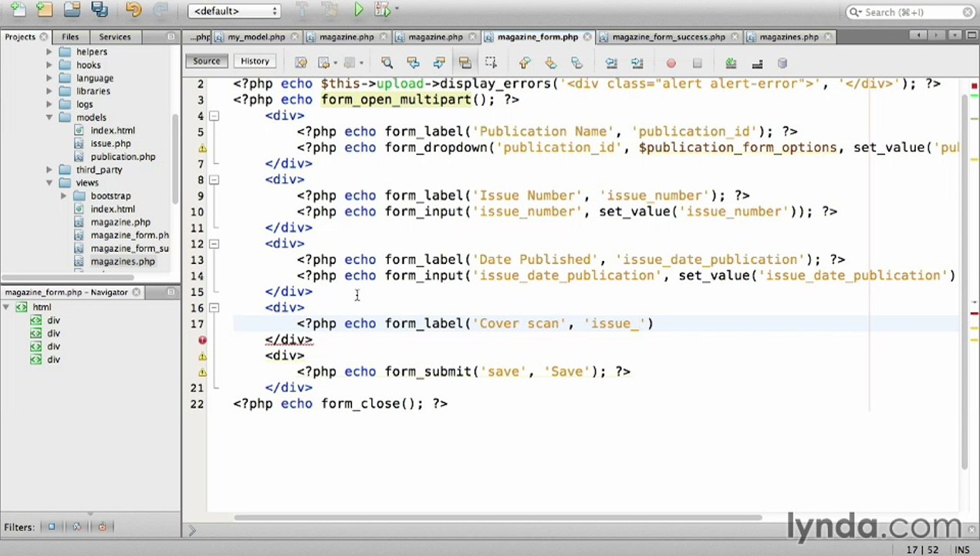The width and height of the screenshot is (980, 556).
Task: Click editor horizontal scrollbar
Action: 498,517
